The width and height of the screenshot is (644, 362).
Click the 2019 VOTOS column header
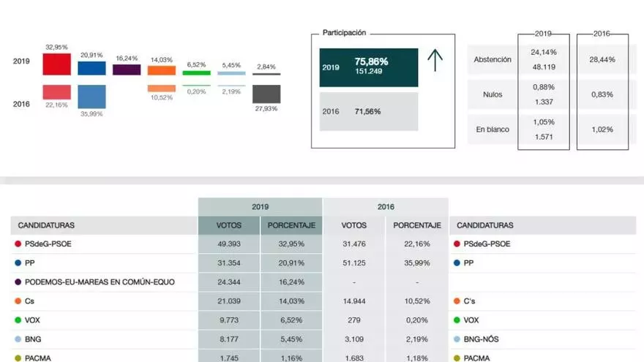click(229, 225)
